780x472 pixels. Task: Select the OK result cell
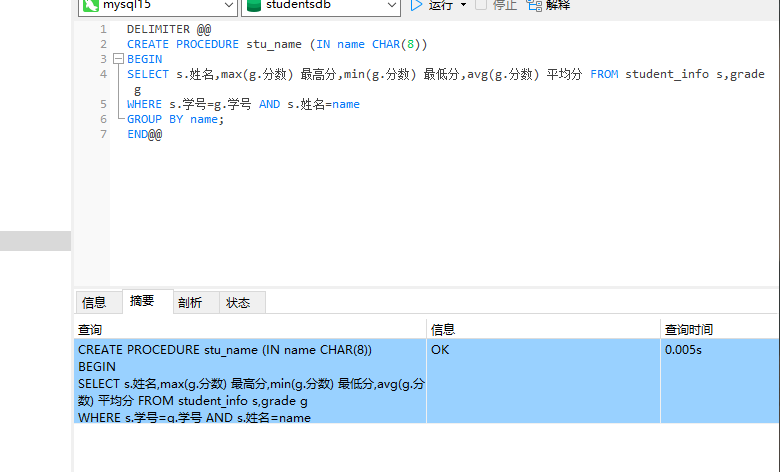(543, 381)
